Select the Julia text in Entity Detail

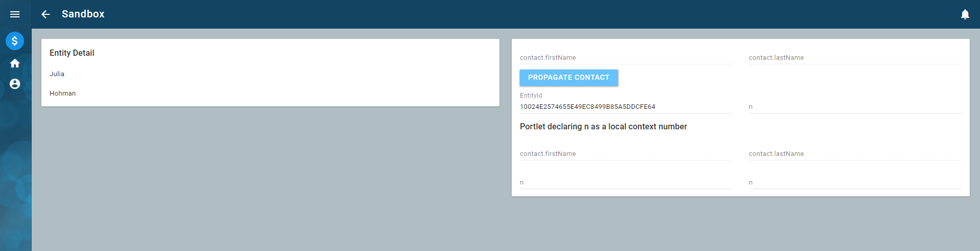coord(57,74)
